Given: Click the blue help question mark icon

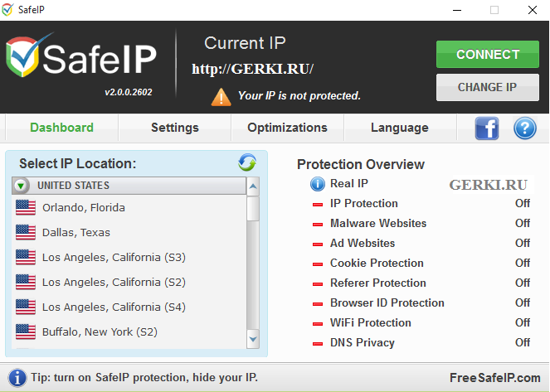Looking at the screenshot, I should 525,128.
